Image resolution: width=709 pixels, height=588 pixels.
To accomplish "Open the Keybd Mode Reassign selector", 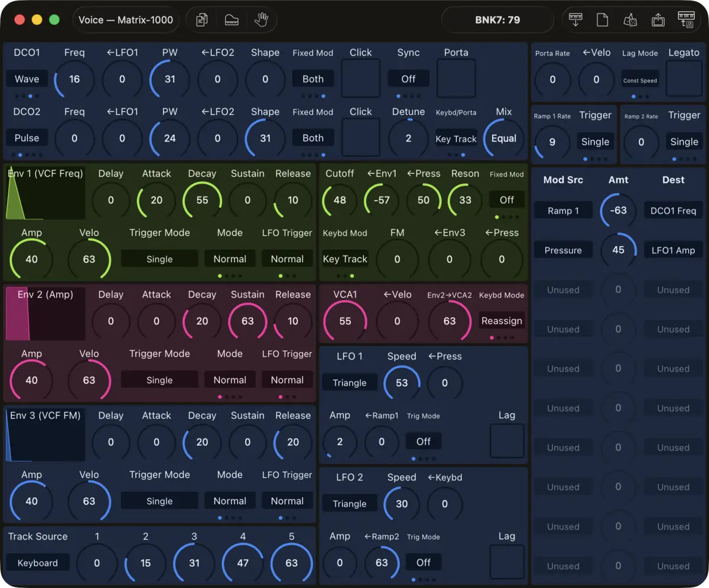I will click(x=502, y=321).
